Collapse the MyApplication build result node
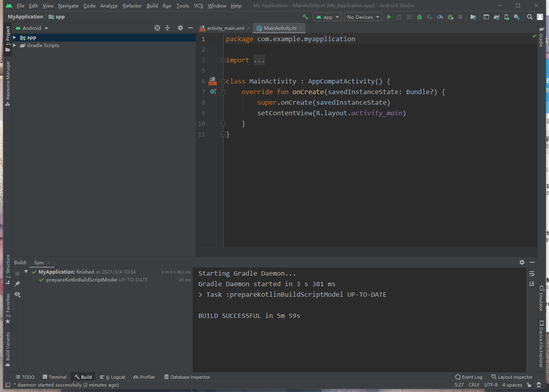Screen dimensions: 549x392 coord(26,272)
